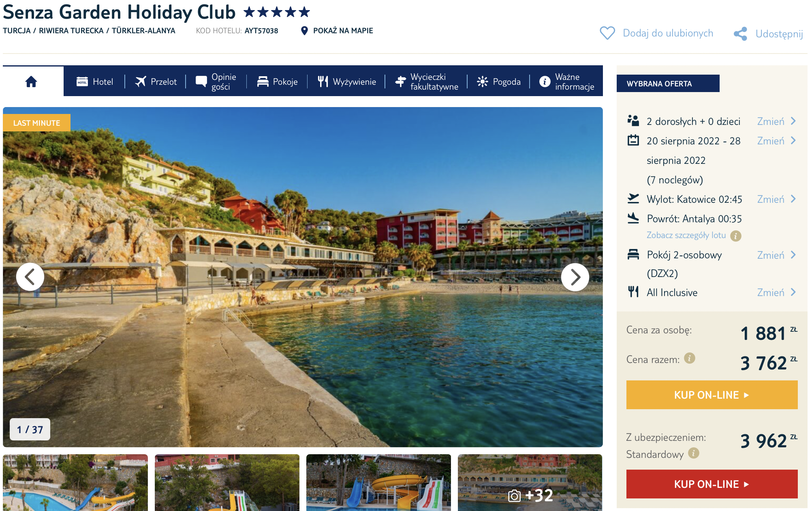Viewport: 812px width, 511px height.
Task: Switch to the Wyżywienie tab
Action: click(x=347, y=82)
